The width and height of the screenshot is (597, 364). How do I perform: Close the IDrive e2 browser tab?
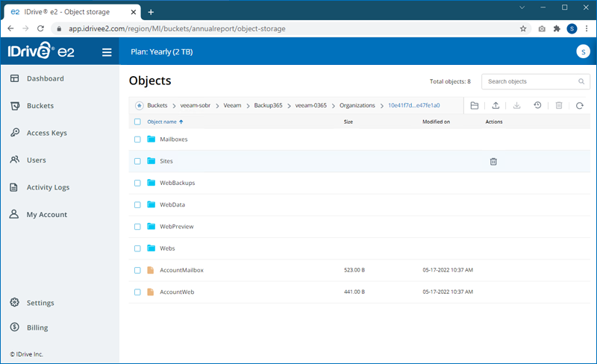coord(134,12)
